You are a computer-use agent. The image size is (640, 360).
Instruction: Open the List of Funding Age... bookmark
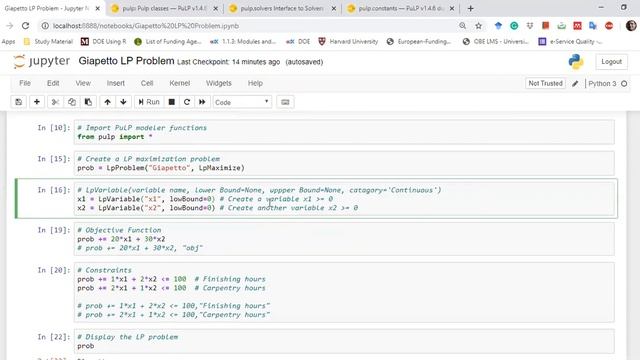168,42
